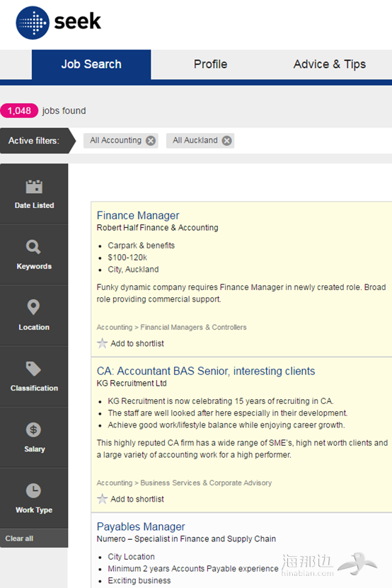Click the seek logo icon
Viewport: 392px width, 588px height.
[33, 23]
